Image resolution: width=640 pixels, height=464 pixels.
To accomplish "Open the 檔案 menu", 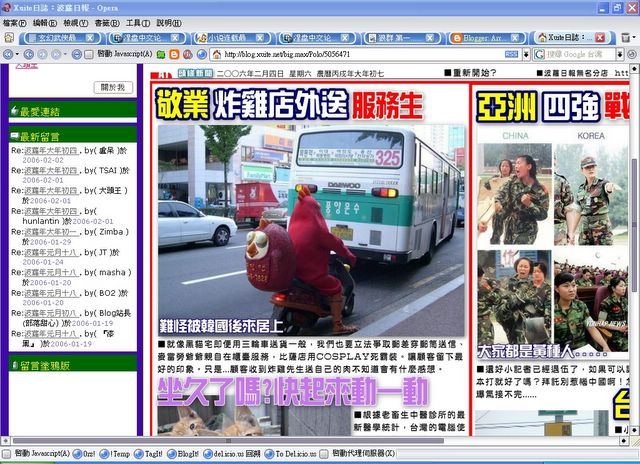I will coord(15,23).
